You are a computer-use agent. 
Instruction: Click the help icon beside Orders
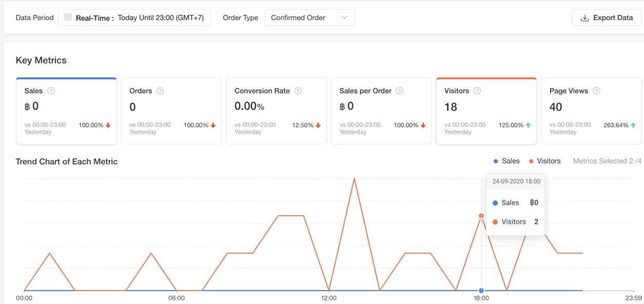coord(160,91)
